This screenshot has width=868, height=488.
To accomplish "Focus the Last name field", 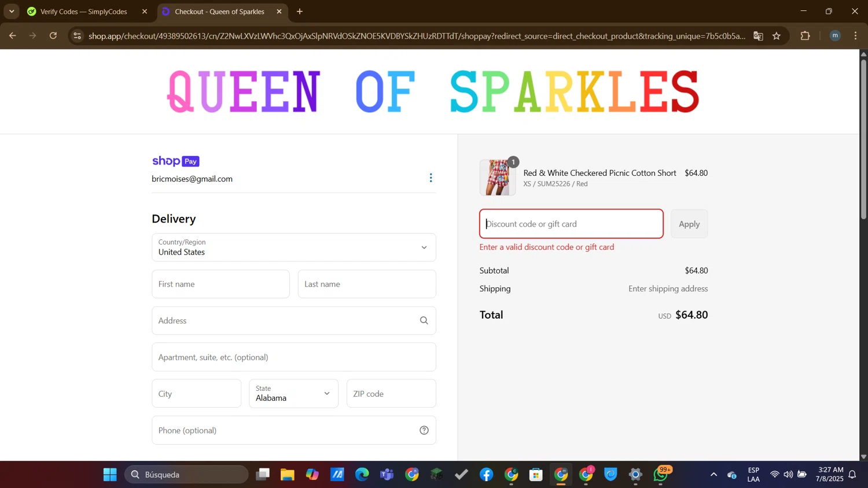I will click(x=367, y=284).
